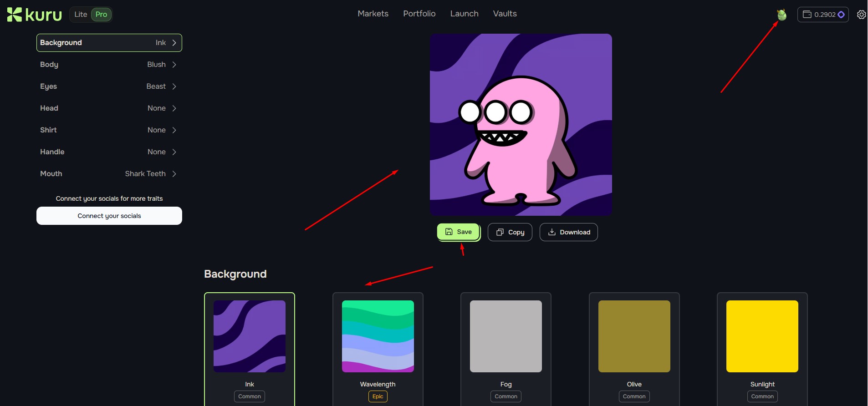Switch to Pro mode
The width and height of the screenshot is (868, 406).
click(101, 15)
